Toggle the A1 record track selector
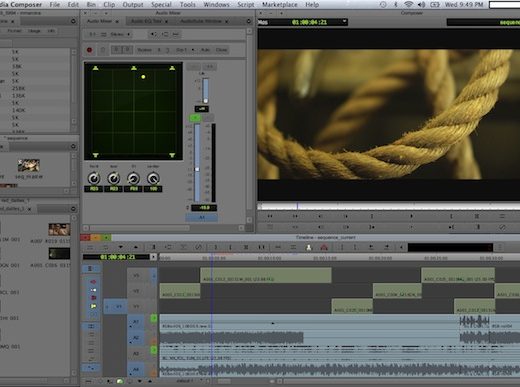The height and width of the screenshot is (387, 520). coord(136,322)
